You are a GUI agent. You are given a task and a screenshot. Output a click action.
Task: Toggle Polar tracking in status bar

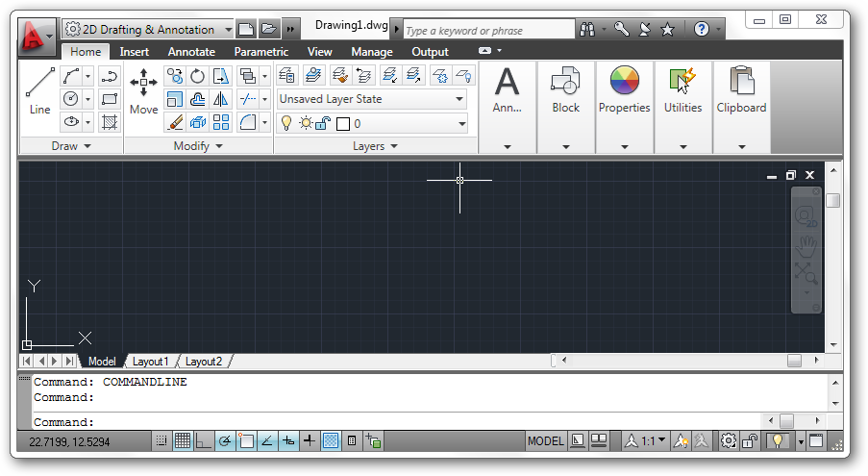click(224, 441)
